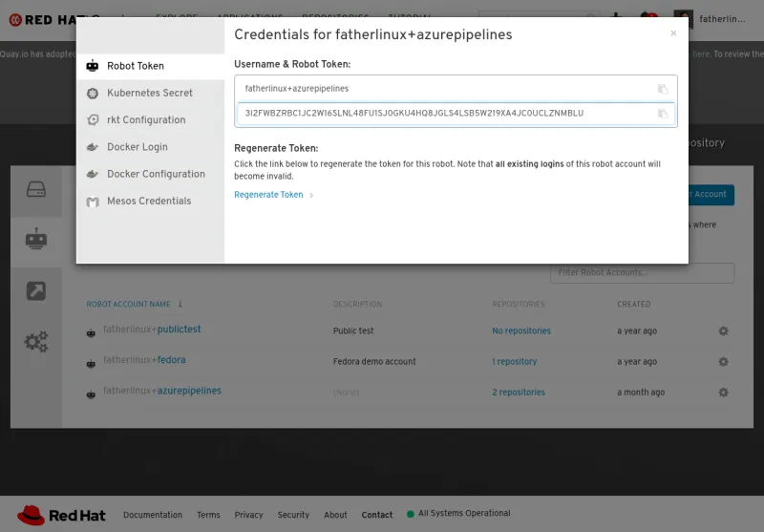
Task: Show Mesos Credentials tab
Action: (x=148, y=202)
